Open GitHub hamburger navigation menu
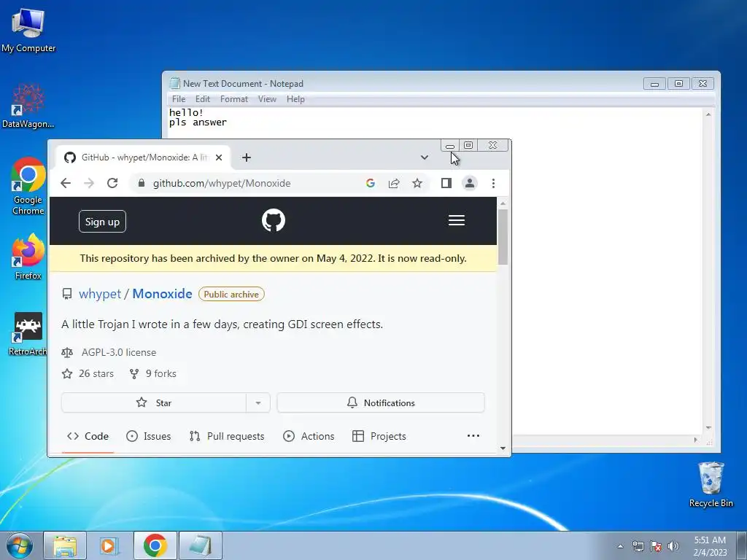 pos(457,220)
